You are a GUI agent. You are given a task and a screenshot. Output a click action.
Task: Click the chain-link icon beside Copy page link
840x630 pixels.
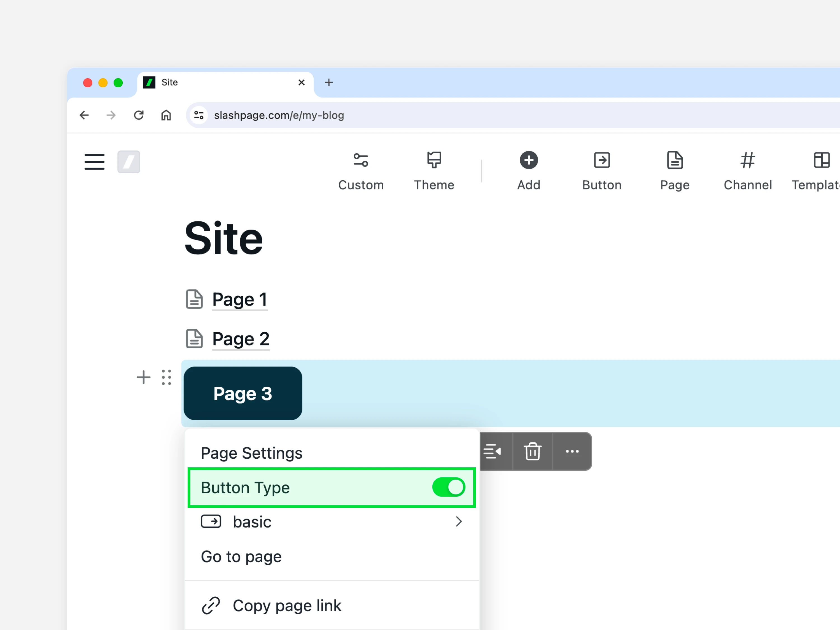tap(211, 605)
